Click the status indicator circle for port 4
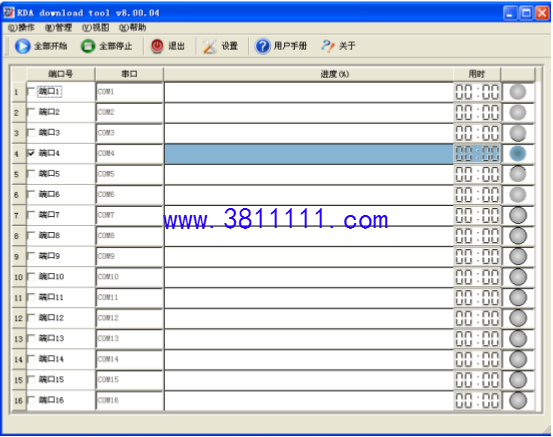The height and width of the screenshot is (437, 553). pyautogui.click(x=518, y=153)
